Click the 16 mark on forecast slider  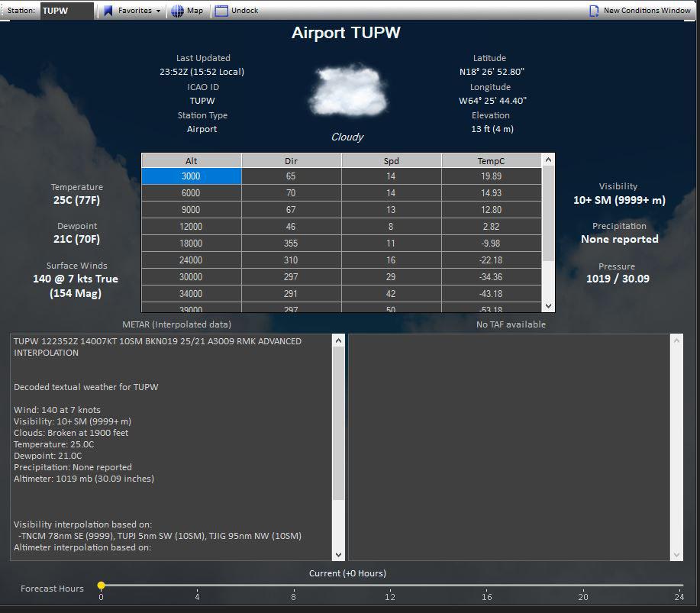tap(486, 596)
